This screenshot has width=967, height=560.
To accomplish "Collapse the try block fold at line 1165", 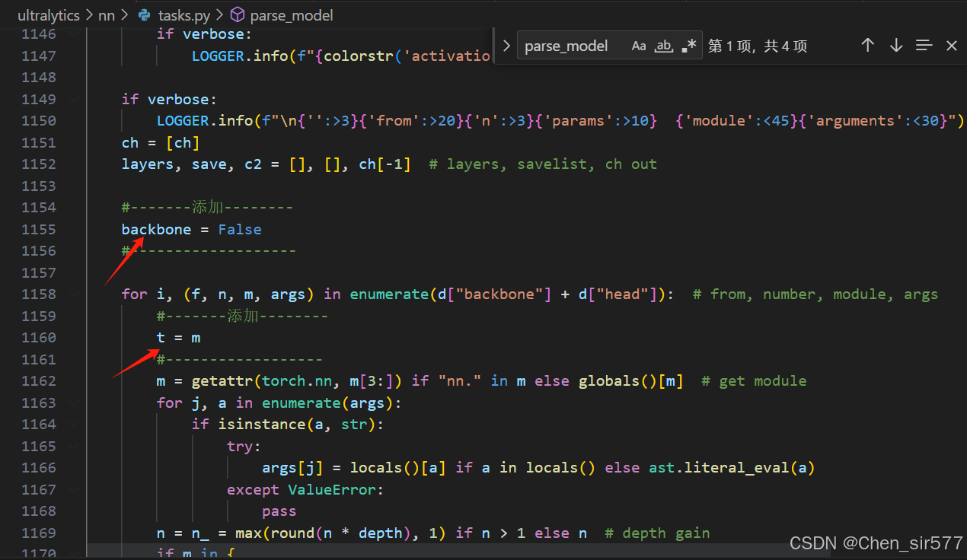I will 73,446.
